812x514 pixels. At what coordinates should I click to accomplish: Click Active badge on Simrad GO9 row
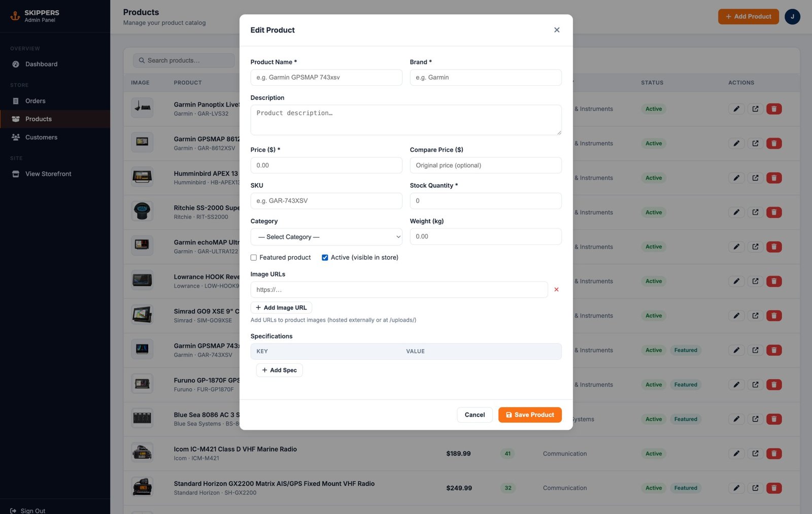[x=654, y=316]
